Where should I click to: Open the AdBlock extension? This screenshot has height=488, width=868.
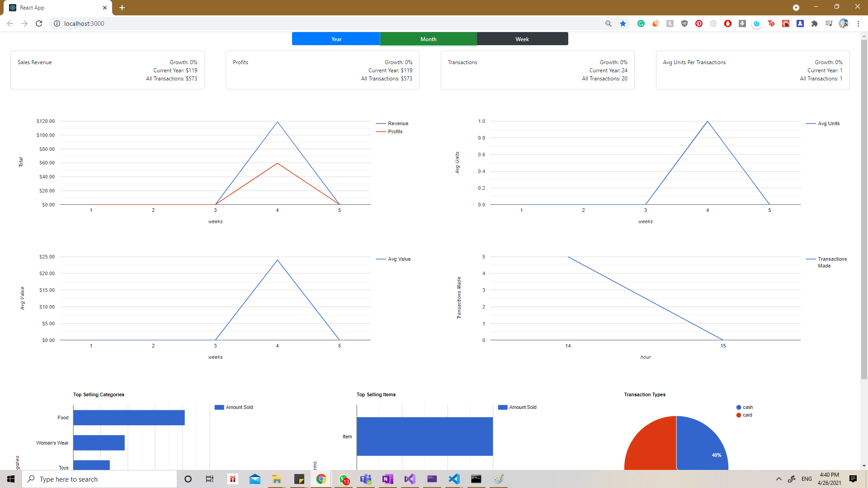point(728,23)
